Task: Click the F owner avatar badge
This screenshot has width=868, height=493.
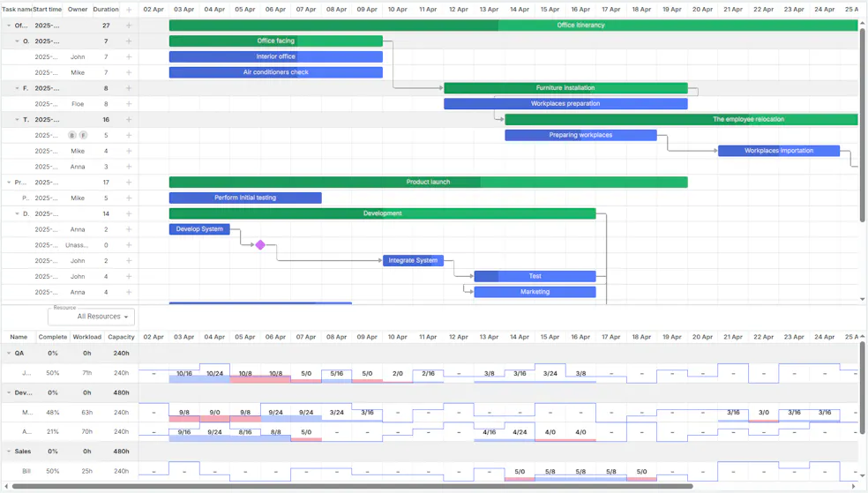Action: (83, 135)
